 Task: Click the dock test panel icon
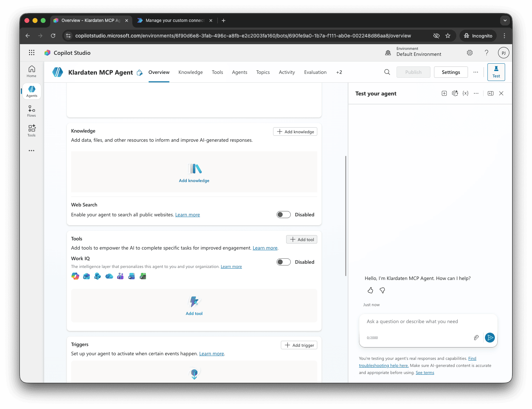click(491, 93)
